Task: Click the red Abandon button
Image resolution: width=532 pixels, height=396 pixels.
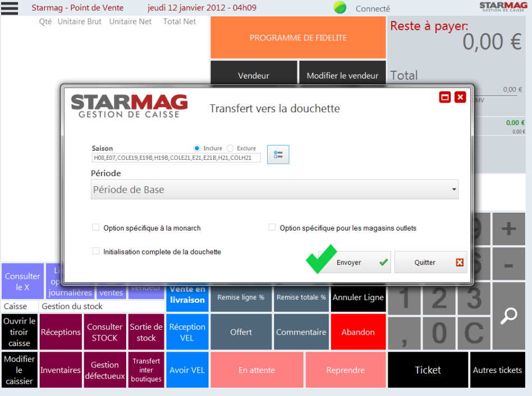Action: [358, 332]
